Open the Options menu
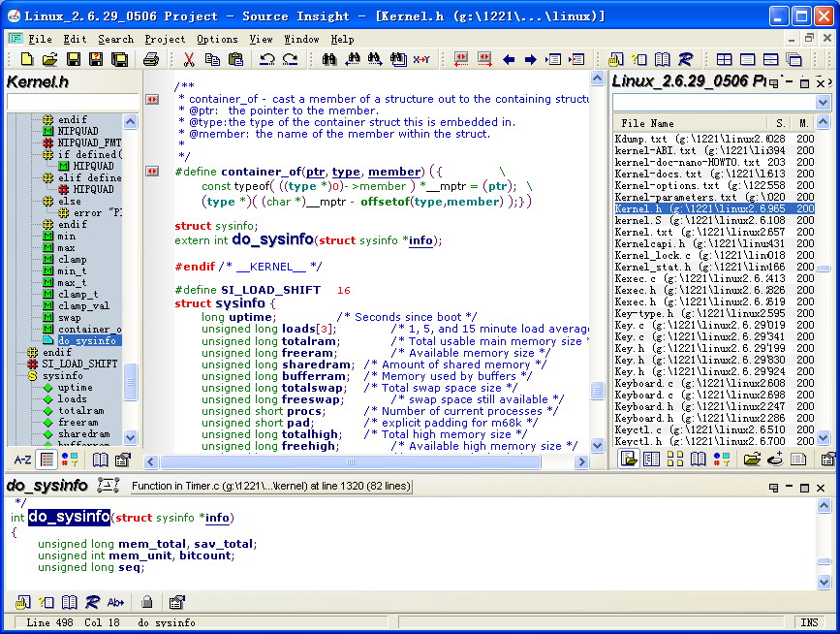 (217, 39)
